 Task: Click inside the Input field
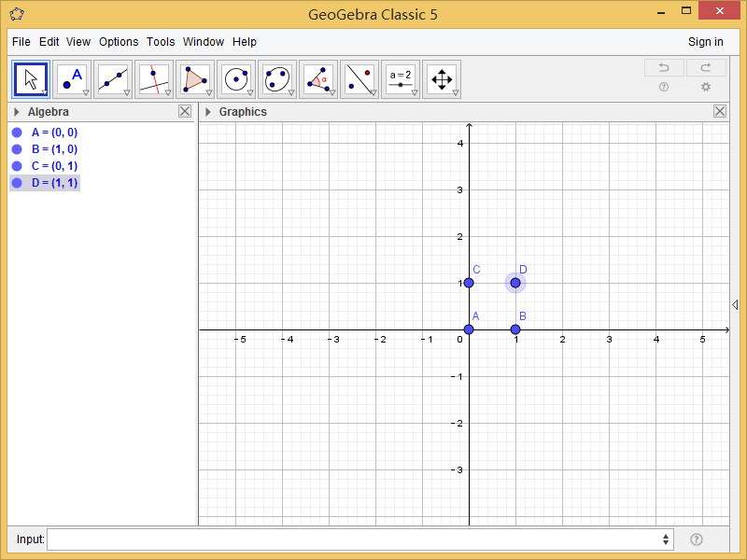click(355, 539)
